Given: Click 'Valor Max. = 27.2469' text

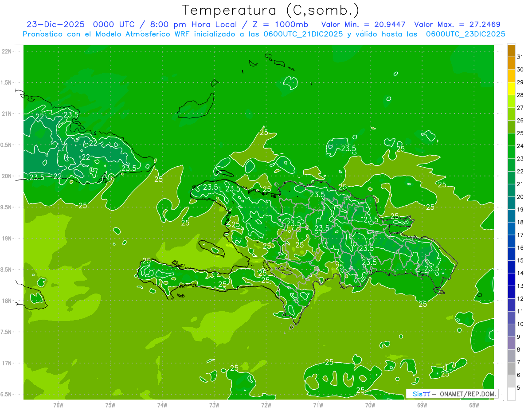Looking at the screenshot, I should [457, 24].
